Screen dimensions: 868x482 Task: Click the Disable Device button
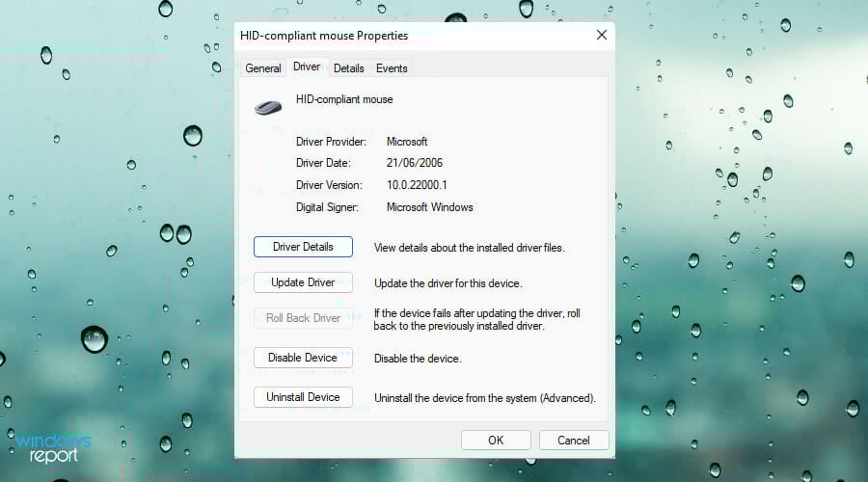tap(303, 358)
